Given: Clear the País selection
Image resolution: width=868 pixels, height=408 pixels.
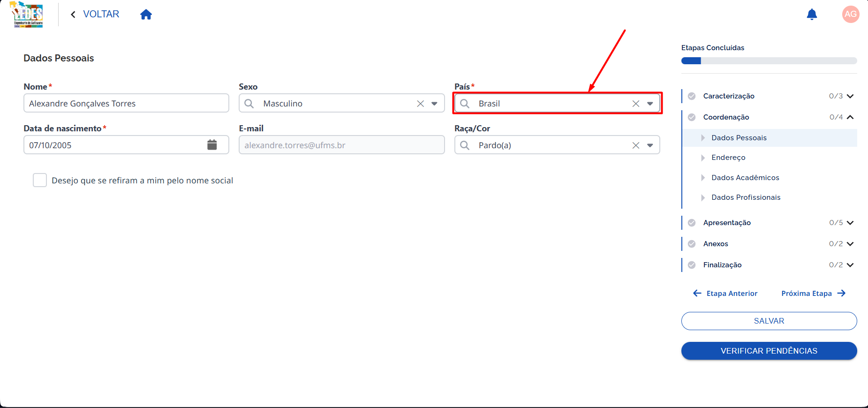Looking at the screenshot, I should pyautogui.click(x=636, y=104).
